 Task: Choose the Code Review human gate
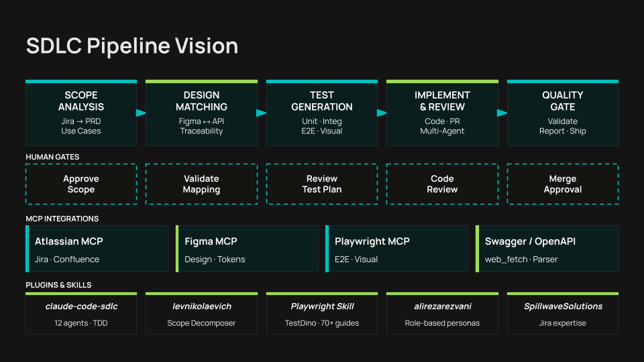(442, 184)
